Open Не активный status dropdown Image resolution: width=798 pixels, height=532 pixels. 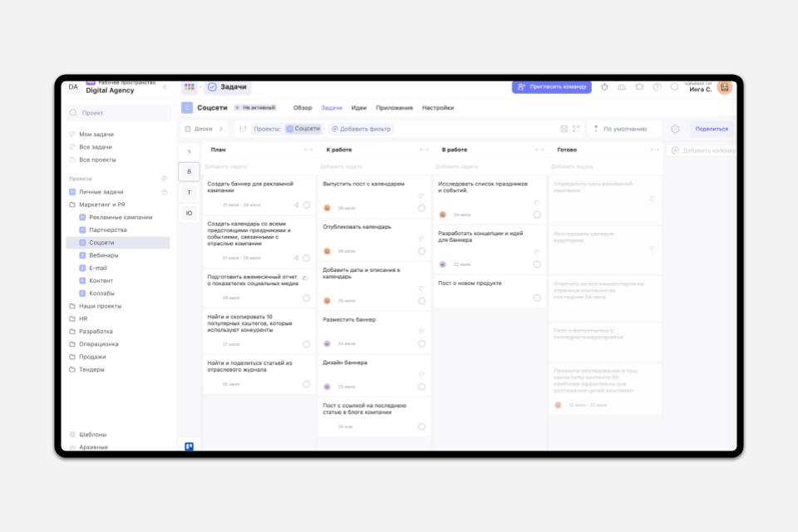pyautogui.click(x=255, y=108)
